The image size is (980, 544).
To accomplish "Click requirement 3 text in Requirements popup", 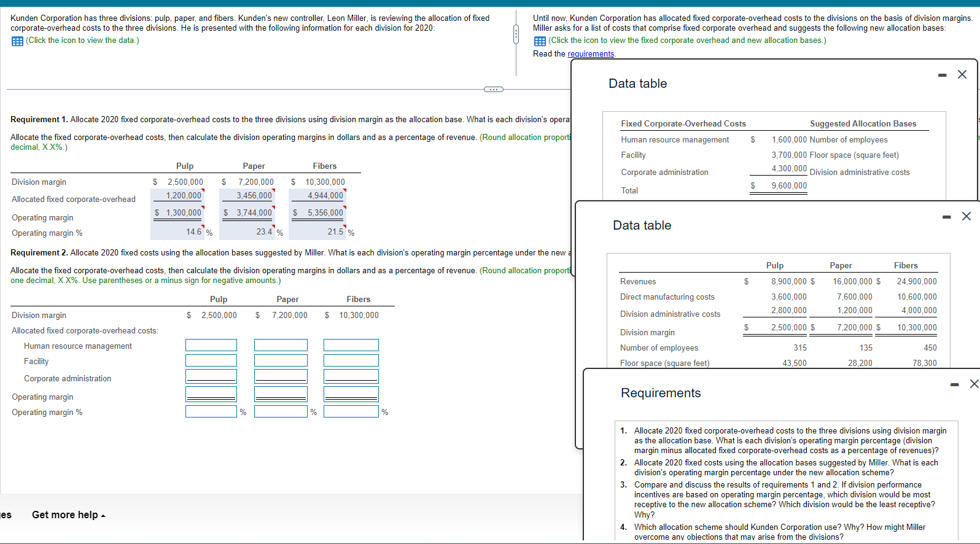I will 784,500.
